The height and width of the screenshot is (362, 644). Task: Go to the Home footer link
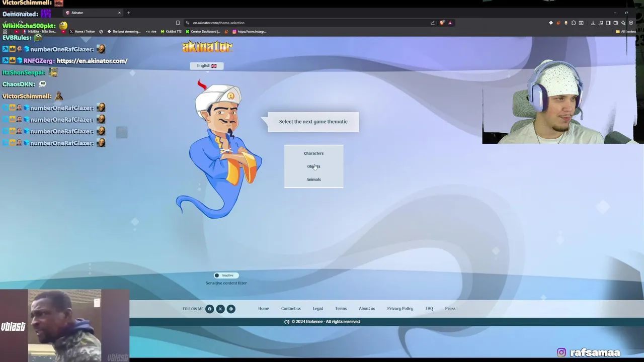pyautogui.click(x=264, y=309)
